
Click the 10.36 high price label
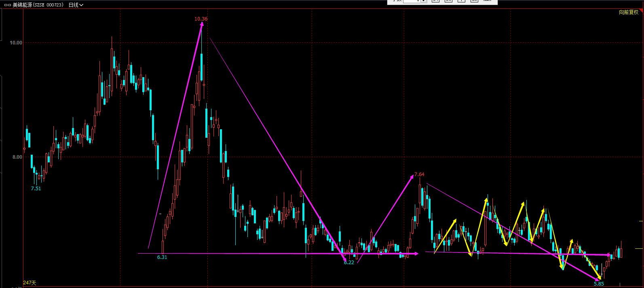[201, 19]
